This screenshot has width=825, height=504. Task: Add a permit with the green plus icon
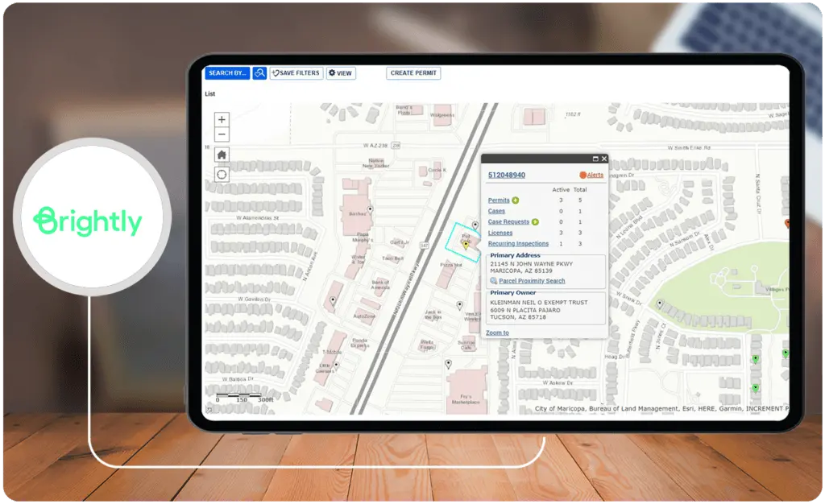click(x=516, y=200)
